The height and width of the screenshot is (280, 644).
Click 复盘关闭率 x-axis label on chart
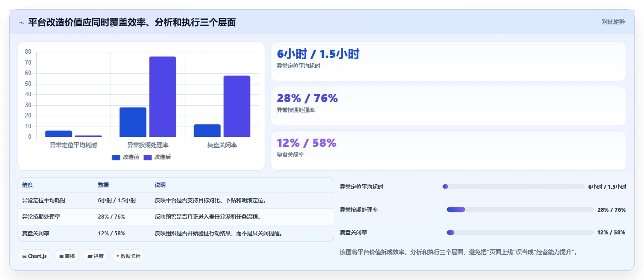click(222, 145)
